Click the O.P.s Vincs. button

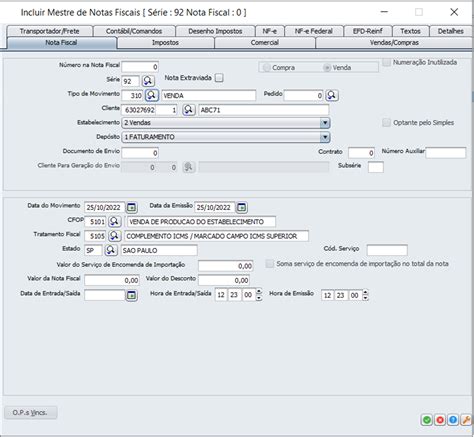31,413
